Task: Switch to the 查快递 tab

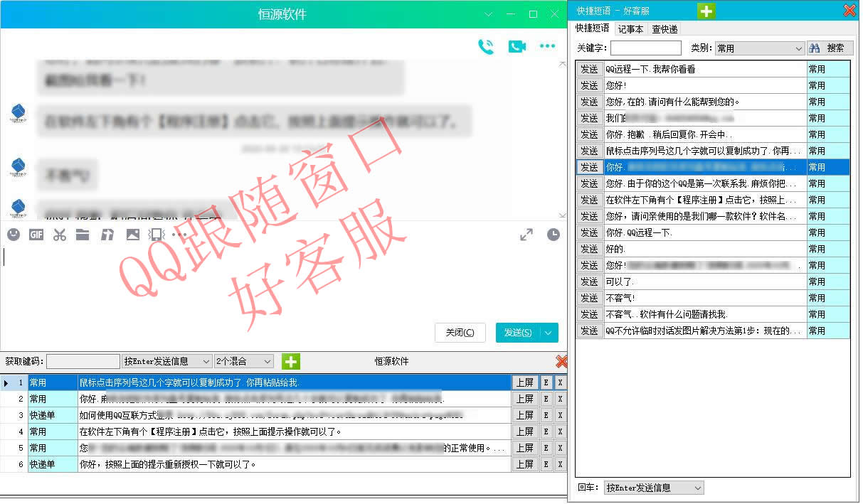Action: (665, 29)
